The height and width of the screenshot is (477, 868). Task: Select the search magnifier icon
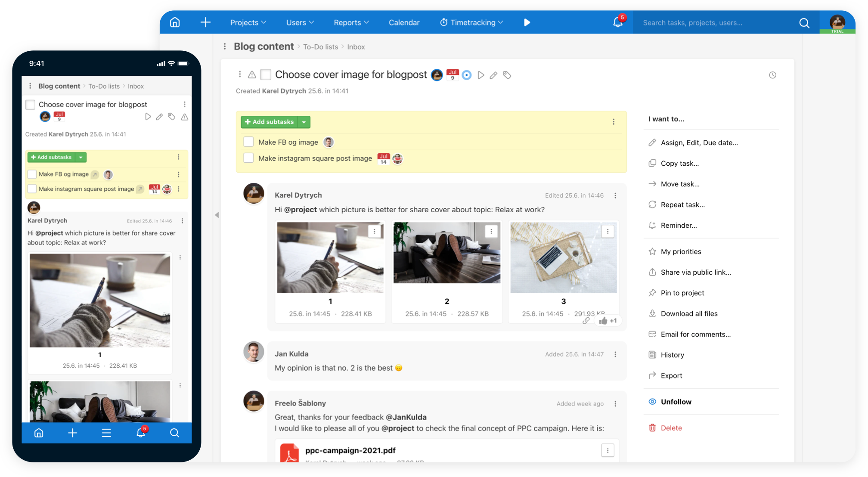[x=804, y=23]
